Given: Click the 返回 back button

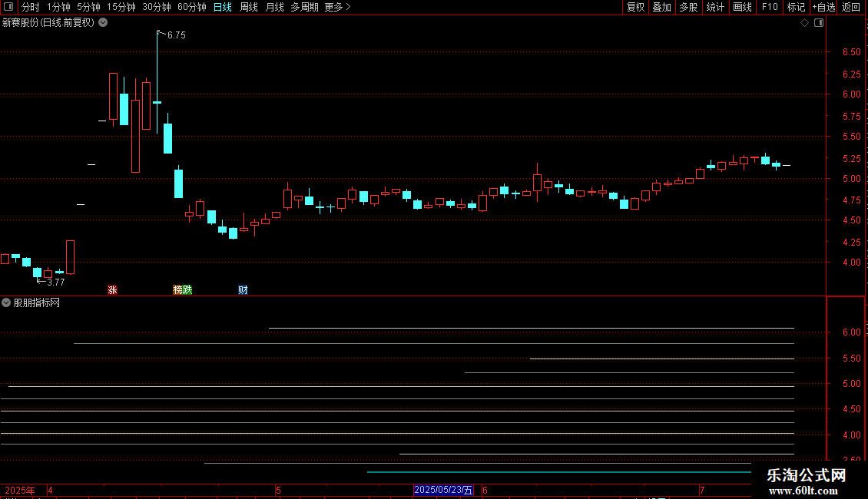Looking at the screenshot, I should (x=851, y=7).
